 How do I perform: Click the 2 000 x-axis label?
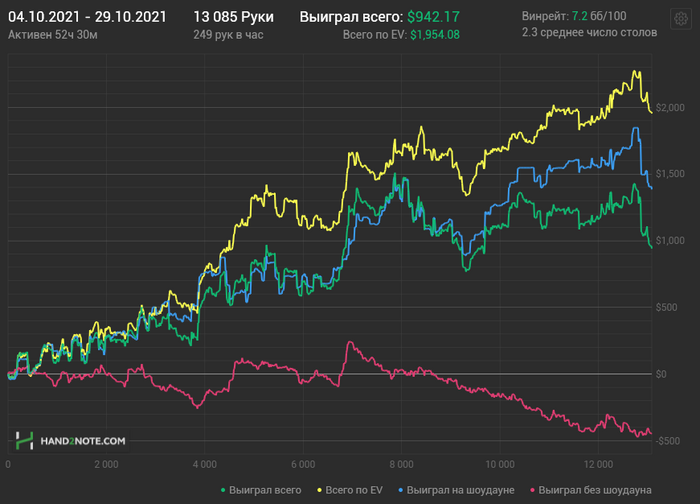(x=106, y=464)
